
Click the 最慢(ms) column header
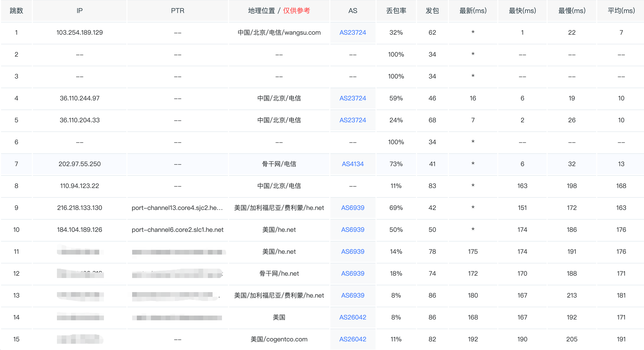click(572, 11)
